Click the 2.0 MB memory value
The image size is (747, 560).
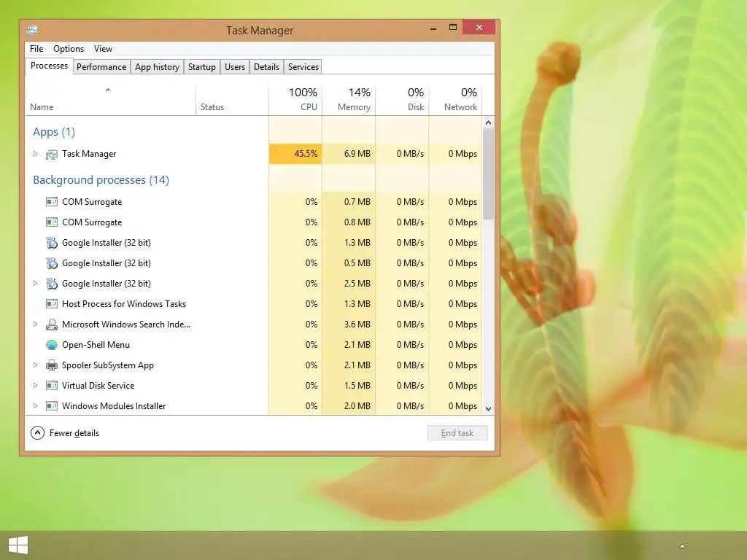[x=357, y=406]
